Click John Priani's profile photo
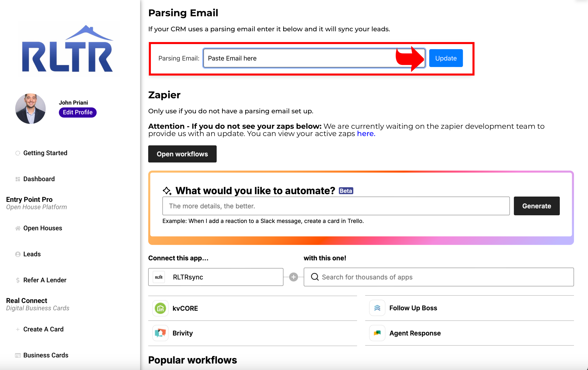This screenshot has width=588, height=370. 31,108
